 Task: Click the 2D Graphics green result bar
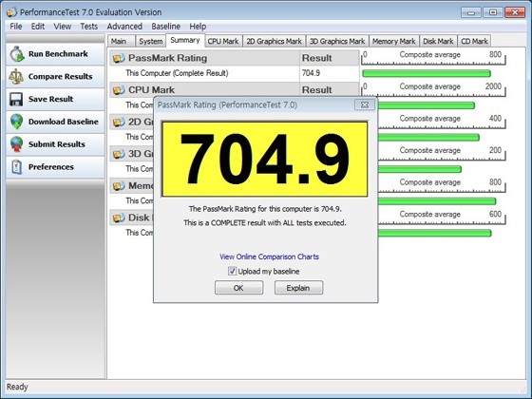coord(428,138)
